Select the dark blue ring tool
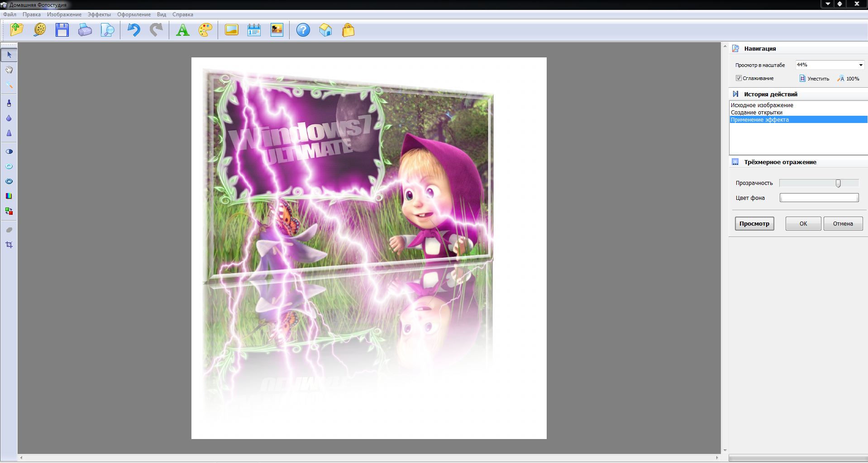 tap(9, 181)
